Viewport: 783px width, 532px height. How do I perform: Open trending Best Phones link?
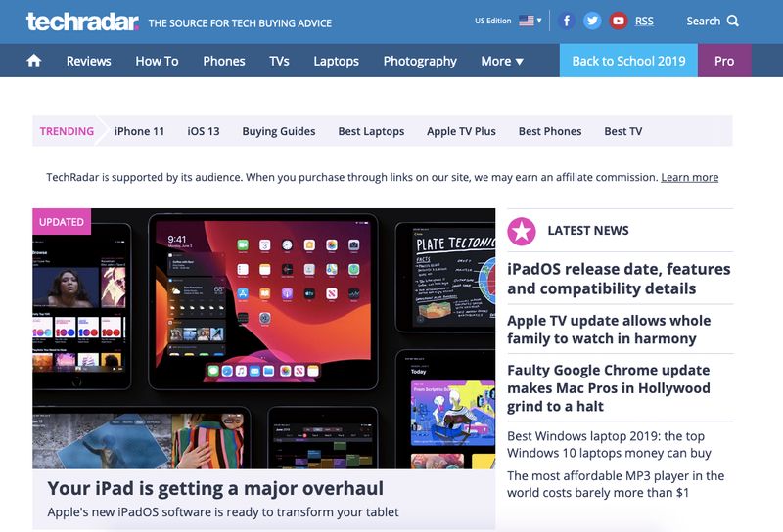550,131
